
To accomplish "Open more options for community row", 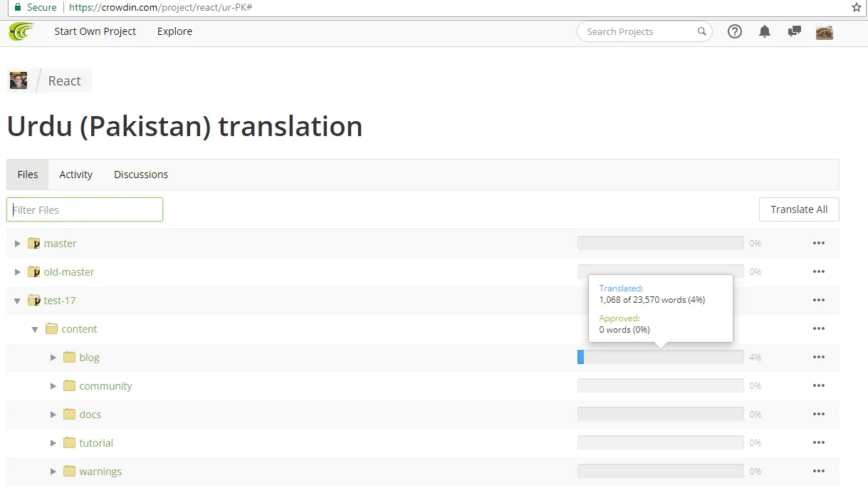I will [x=819, y=386].
